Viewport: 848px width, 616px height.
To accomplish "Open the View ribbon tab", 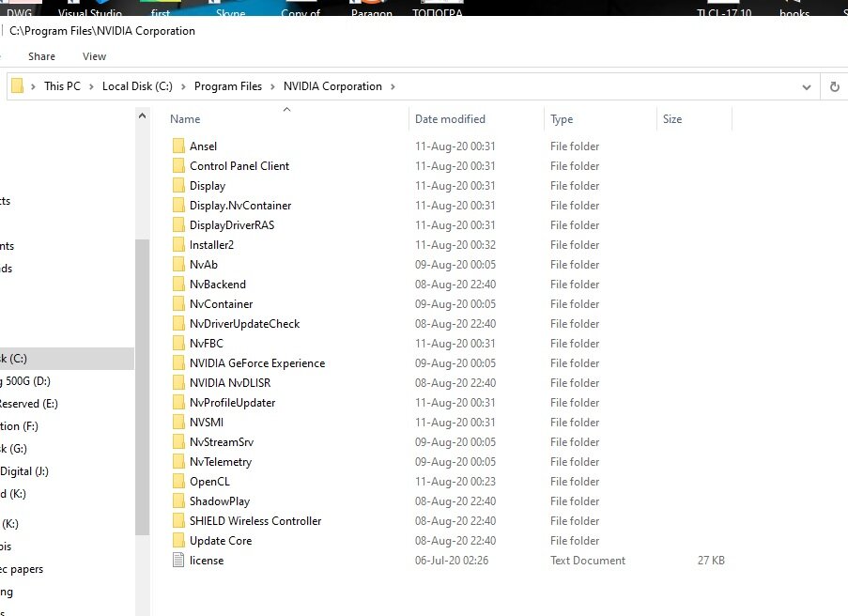I will 94,56.
